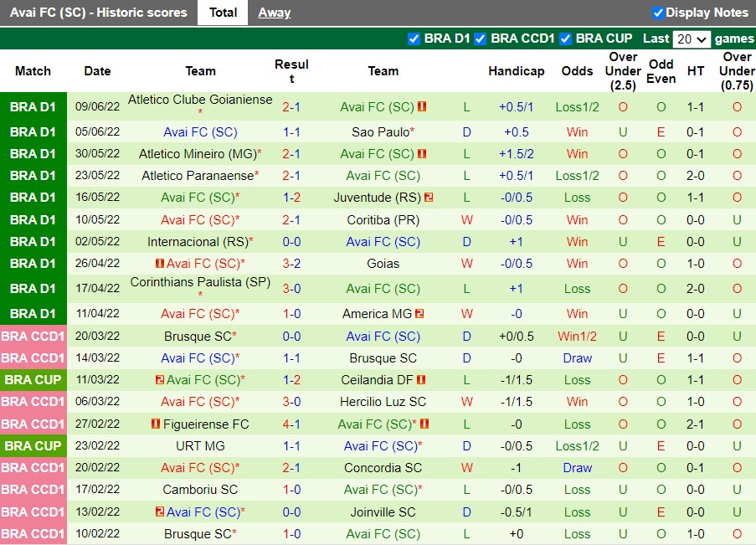Image resolution: width=756 pixels, height=545 pixels.
Task: Click Win1/2 odds on 20/03/22 row
Action: (577, 337)
